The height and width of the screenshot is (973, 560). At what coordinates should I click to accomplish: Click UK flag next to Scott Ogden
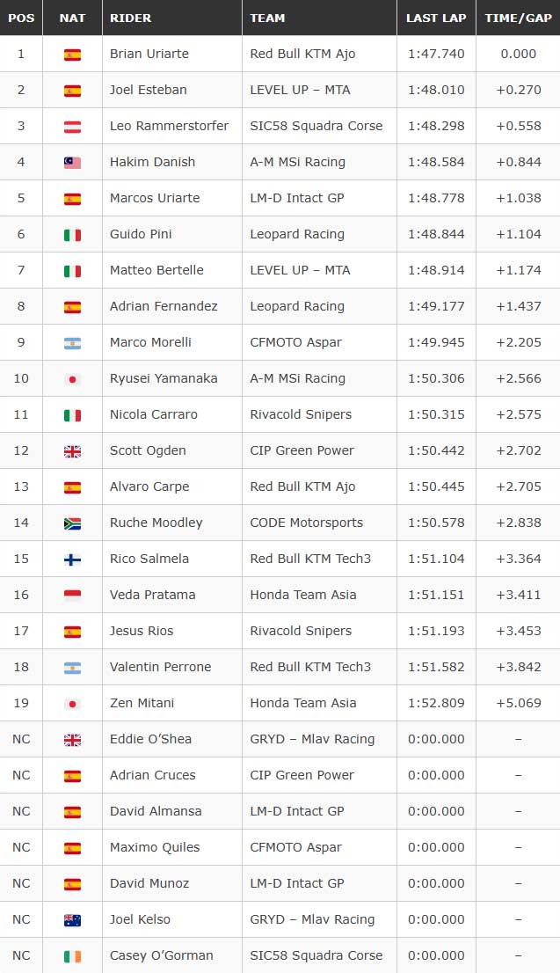pyautogui.click(x=72, y=452)
